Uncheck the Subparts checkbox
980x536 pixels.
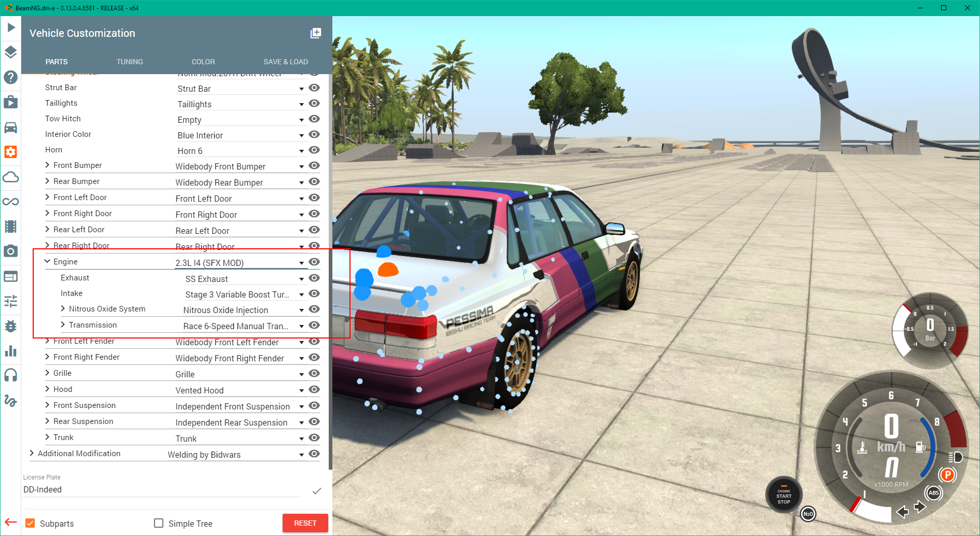(30, 523)
